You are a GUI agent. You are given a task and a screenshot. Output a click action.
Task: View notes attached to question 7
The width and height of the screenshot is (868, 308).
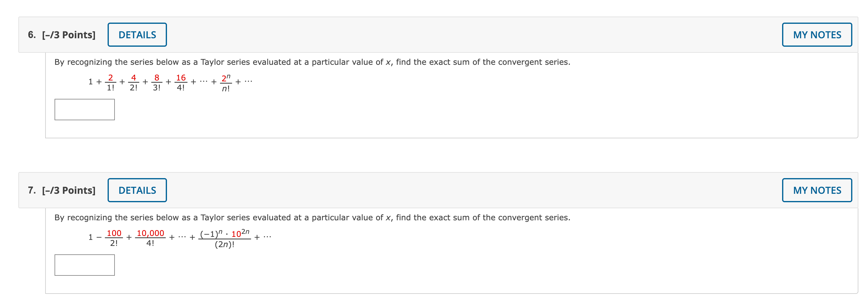pyautogui.click(x=817, y=190)
